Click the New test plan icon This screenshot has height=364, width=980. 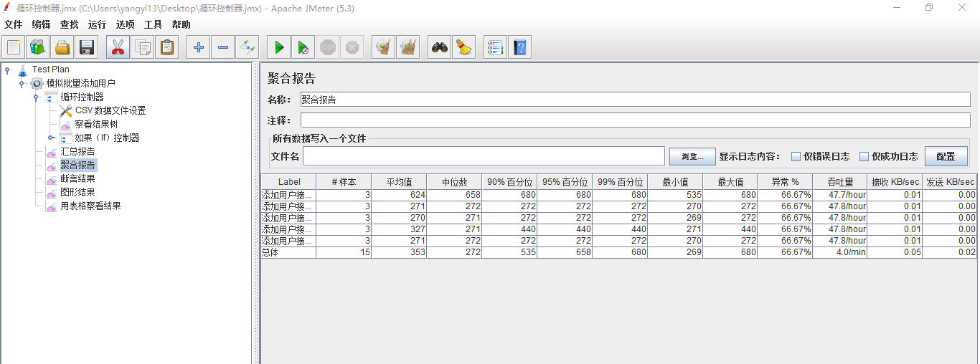coord(14,48)
